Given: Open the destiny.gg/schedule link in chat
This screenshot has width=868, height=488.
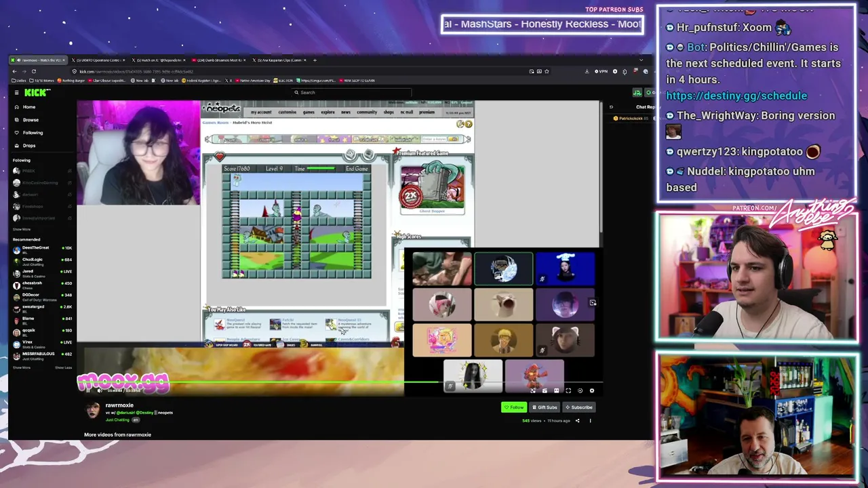Looking at the screenshot, I should tap(736, 96).
